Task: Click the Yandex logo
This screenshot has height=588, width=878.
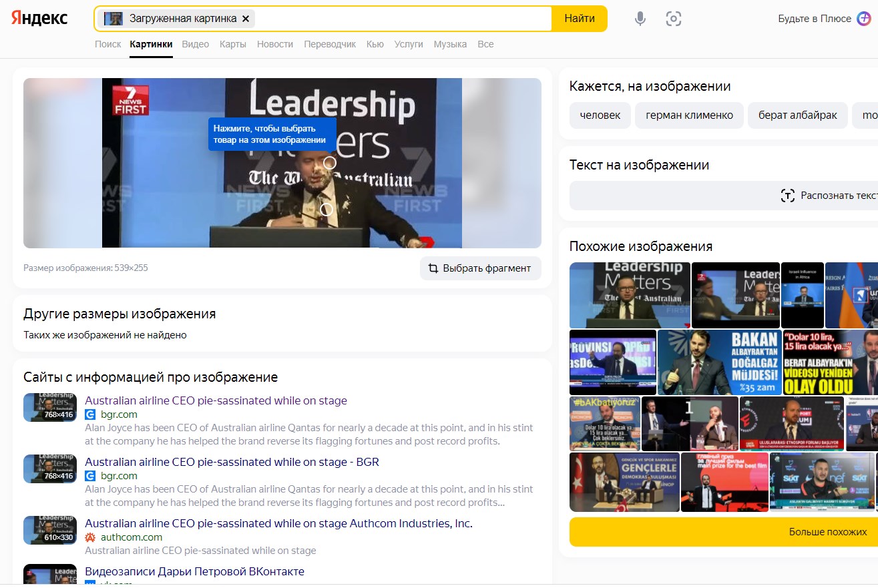Action: [39, 19]
